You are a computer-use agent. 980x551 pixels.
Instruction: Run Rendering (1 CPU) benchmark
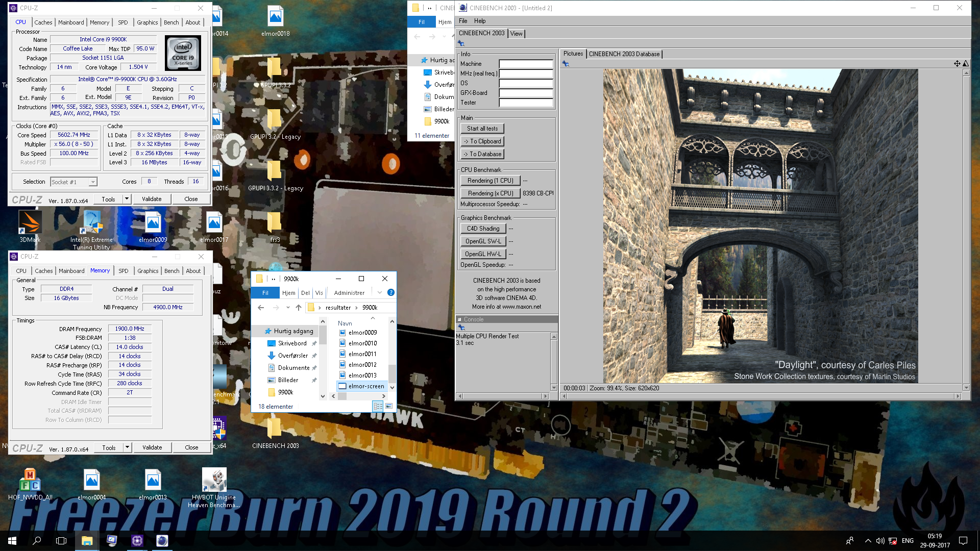491,181
